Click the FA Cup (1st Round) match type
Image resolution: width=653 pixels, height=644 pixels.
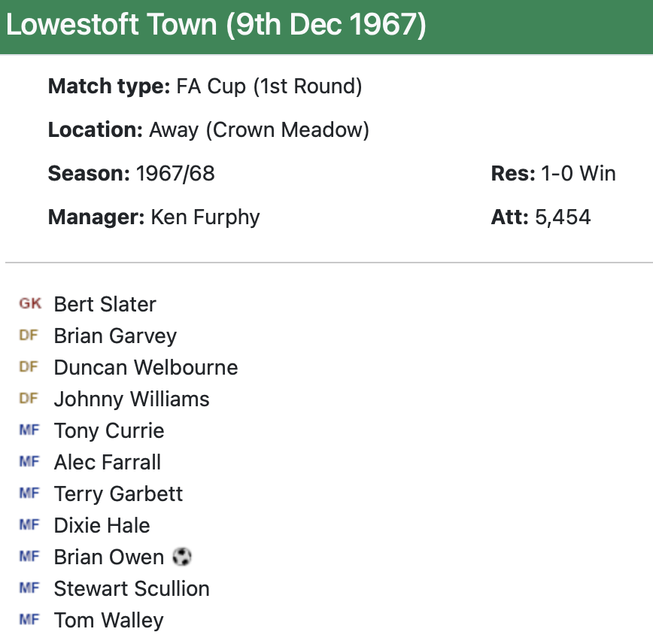pos(269,87)
